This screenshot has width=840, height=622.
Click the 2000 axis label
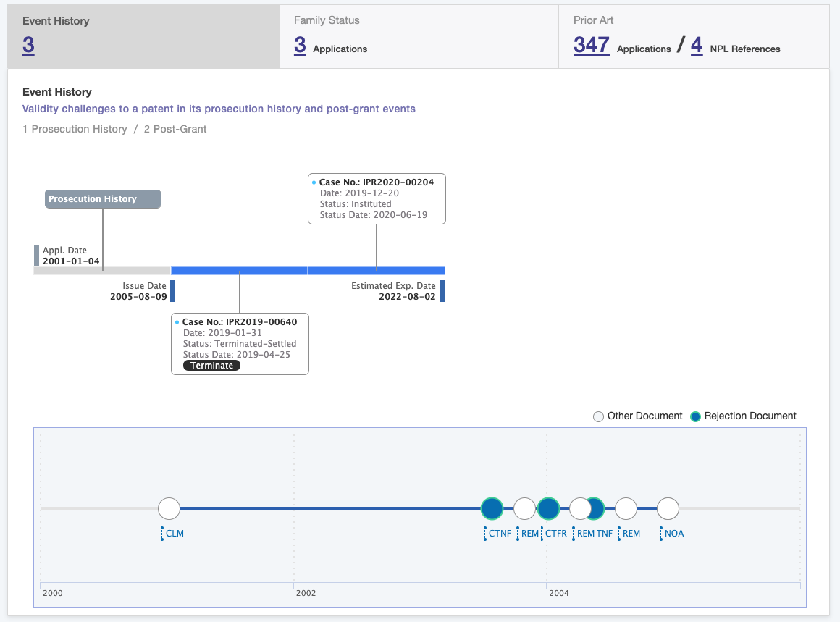coord(52,593)
